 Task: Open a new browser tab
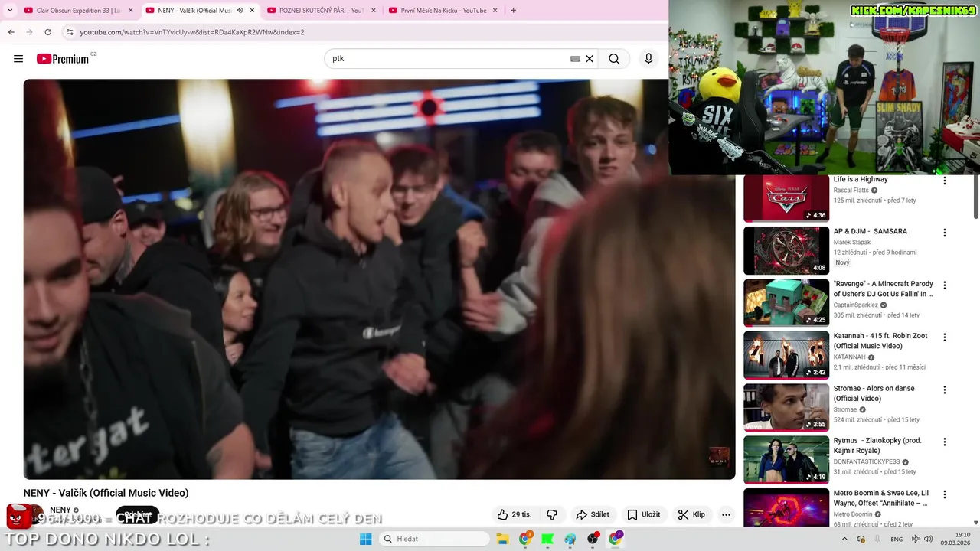point(513,11)
